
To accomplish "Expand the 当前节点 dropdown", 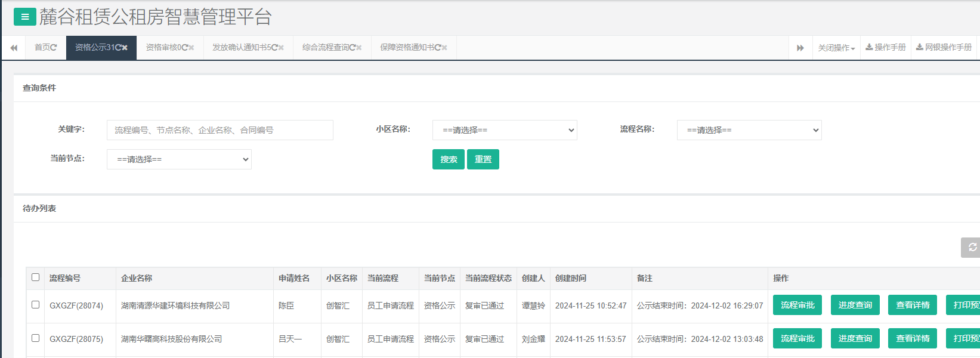I will coord(179,159).
